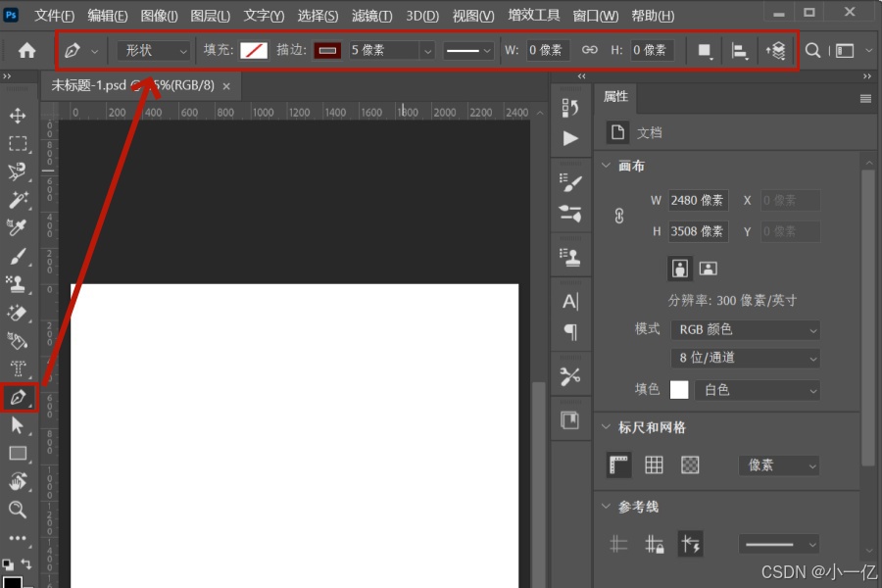This screenshot has width=882, height=588.
Task: Select the Pen tool in toolbox
Action: coord(18,397)
